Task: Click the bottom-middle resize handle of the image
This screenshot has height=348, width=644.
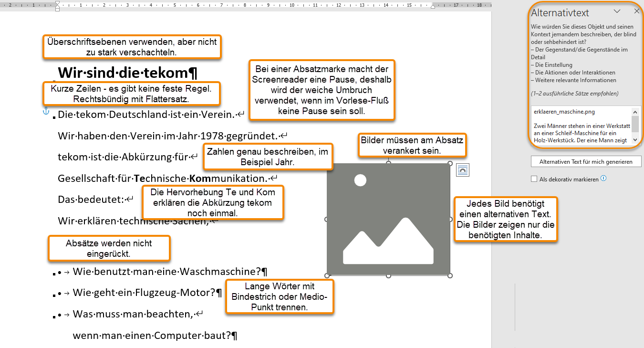Action: click(388, 275)
